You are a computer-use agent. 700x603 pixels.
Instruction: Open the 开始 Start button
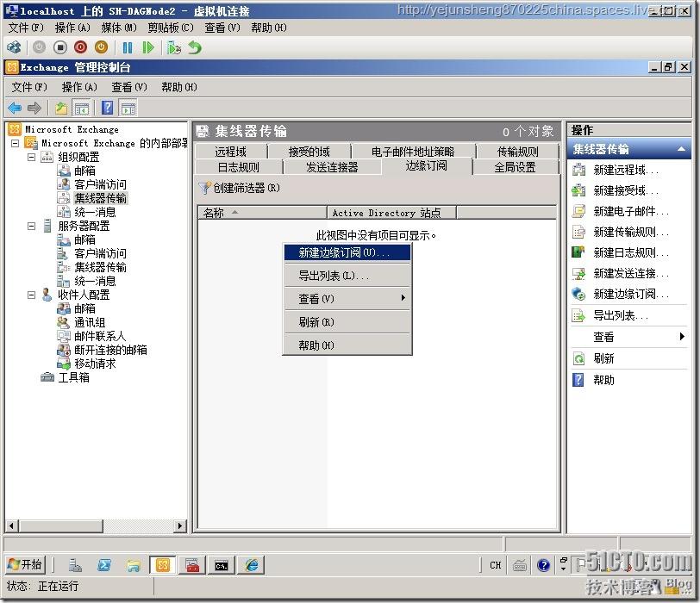(x=26, y=564)
